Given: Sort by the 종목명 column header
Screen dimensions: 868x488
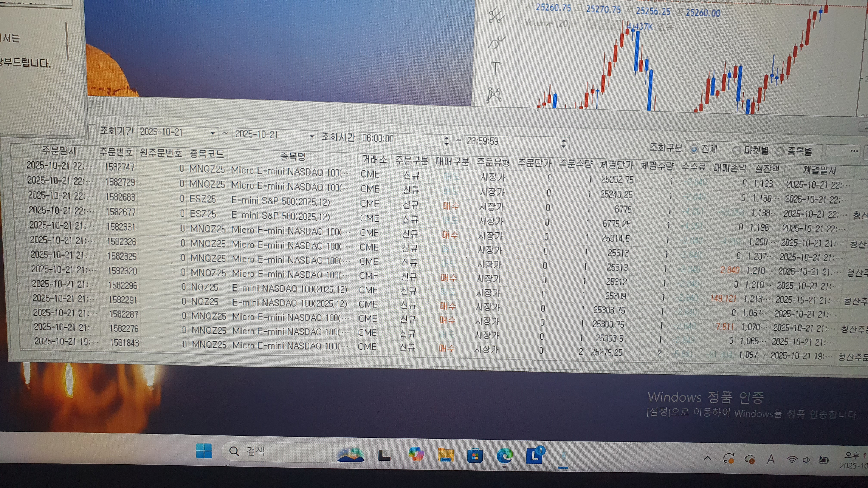Looking at the screenshot, I should [x=293, y=156].
